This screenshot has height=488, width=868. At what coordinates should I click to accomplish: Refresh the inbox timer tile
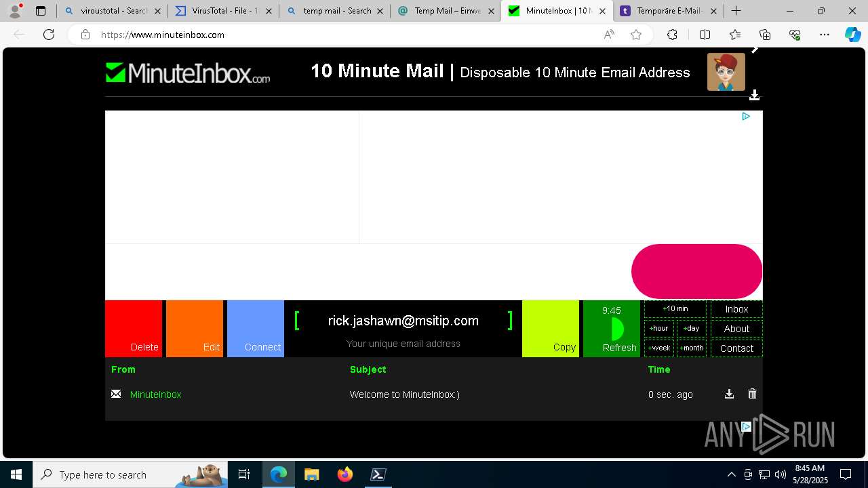(612, 329)
